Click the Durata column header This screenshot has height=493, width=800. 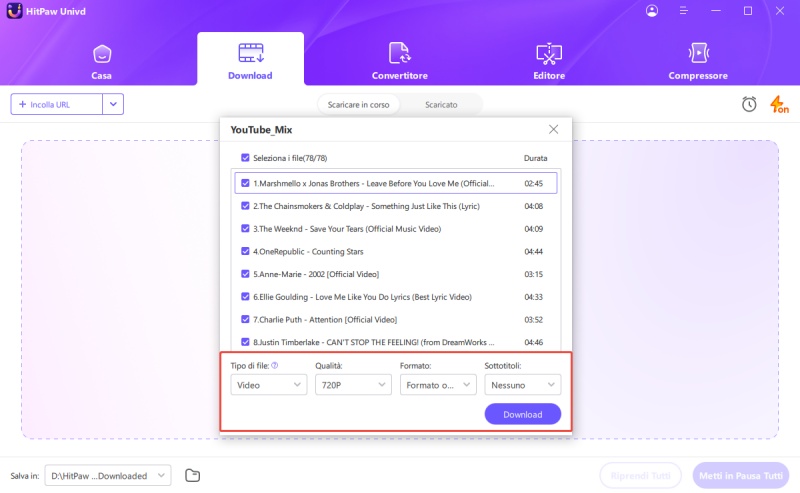click(x=535, y=158)
